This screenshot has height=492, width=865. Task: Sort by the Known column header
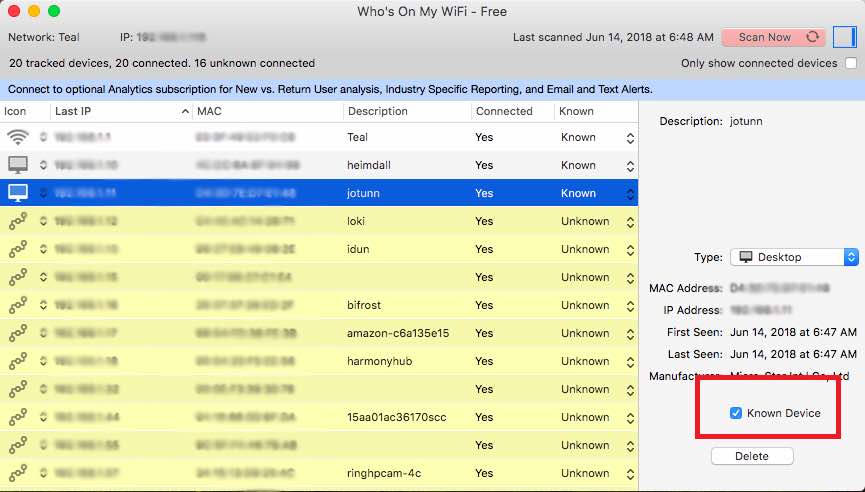tap(596, 111)
